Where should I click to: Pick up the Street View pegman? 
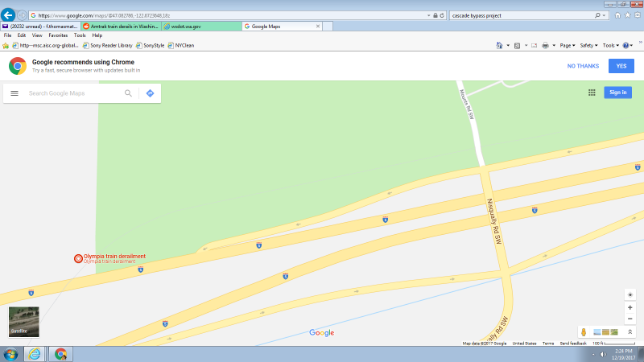click(583, 332)
